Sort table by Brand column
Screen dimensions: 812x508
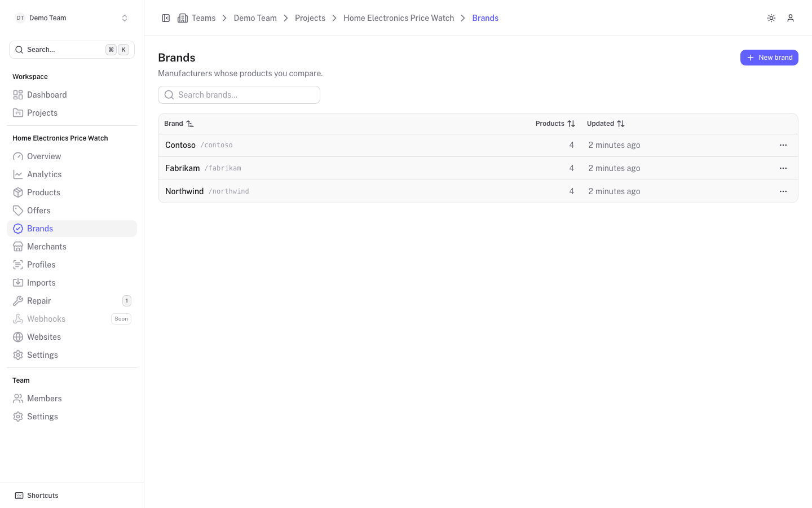(x=179, y=124)
